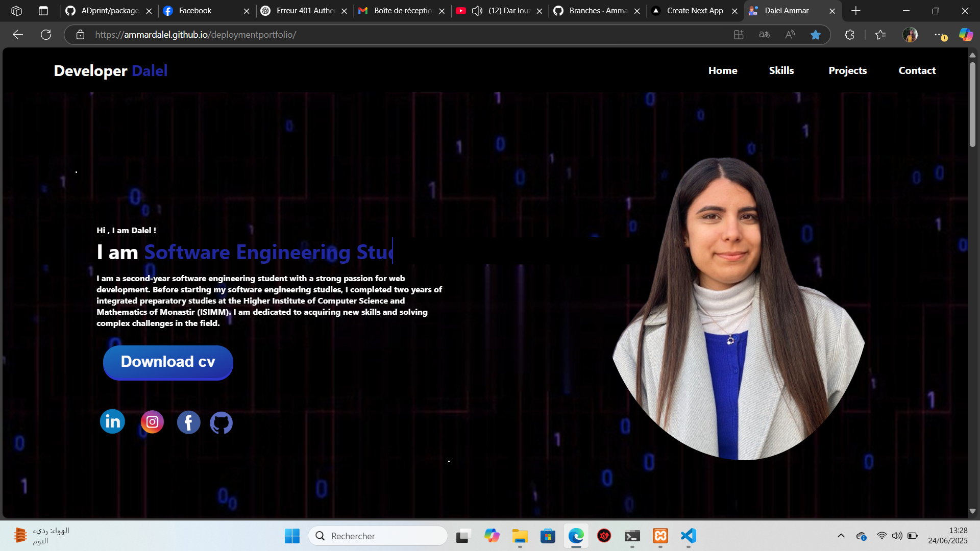980x551 pixels.
Task: Open favorites list icon in toolbar
Action: 880,35
